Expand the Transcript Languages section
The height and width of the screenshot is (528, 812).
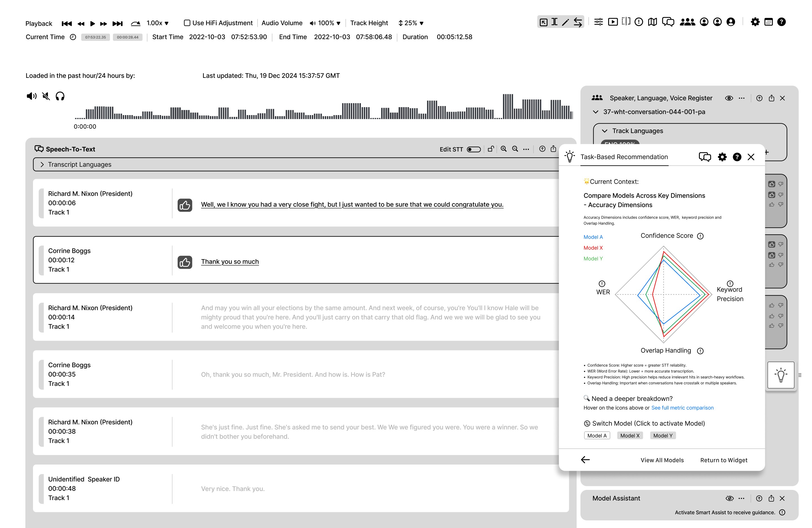coord(42,164)
